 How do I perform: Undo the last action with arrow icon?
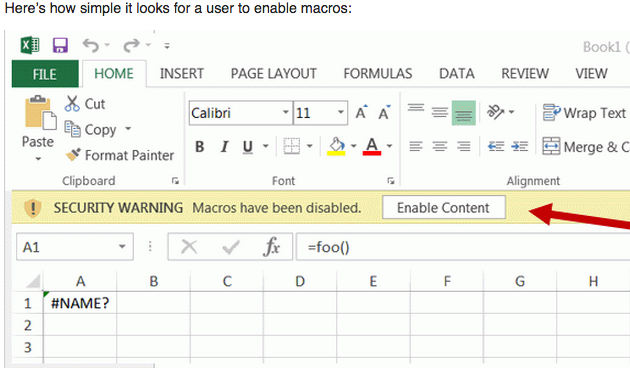[90, 45]
